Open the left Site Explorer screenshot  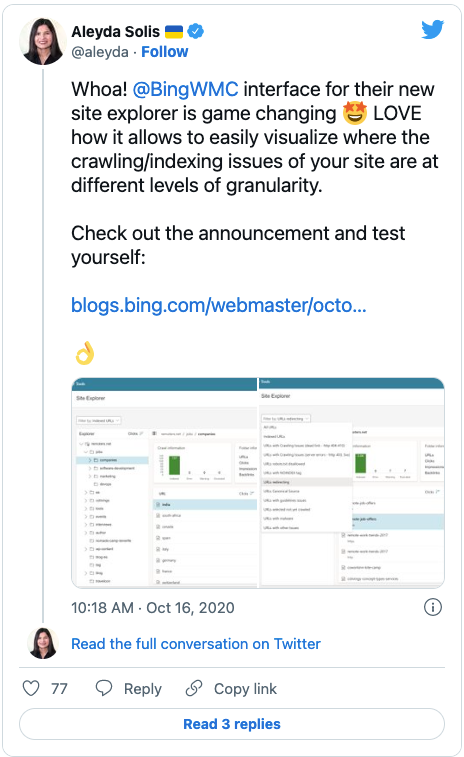[x=164, y=483]
